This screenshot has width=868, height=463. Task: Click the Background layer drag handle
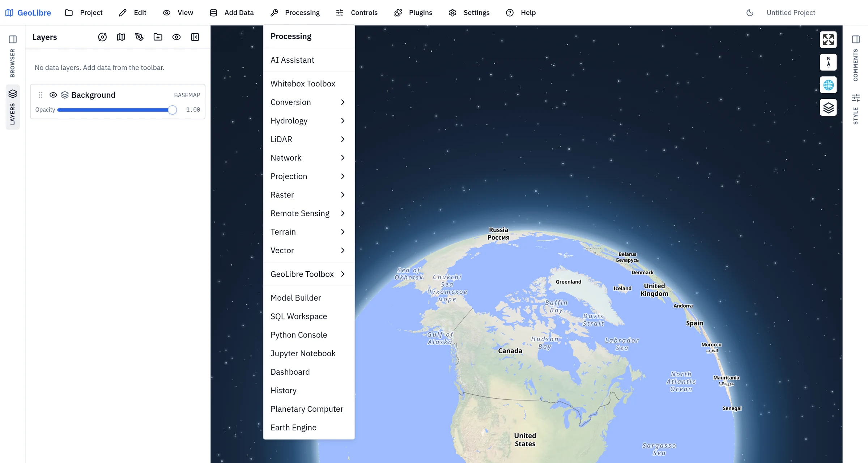41,95
